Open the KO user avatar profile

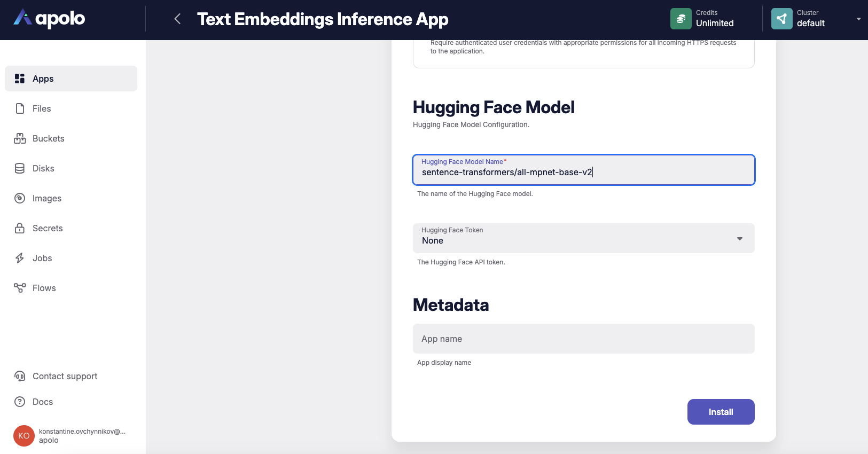[24, 436]
